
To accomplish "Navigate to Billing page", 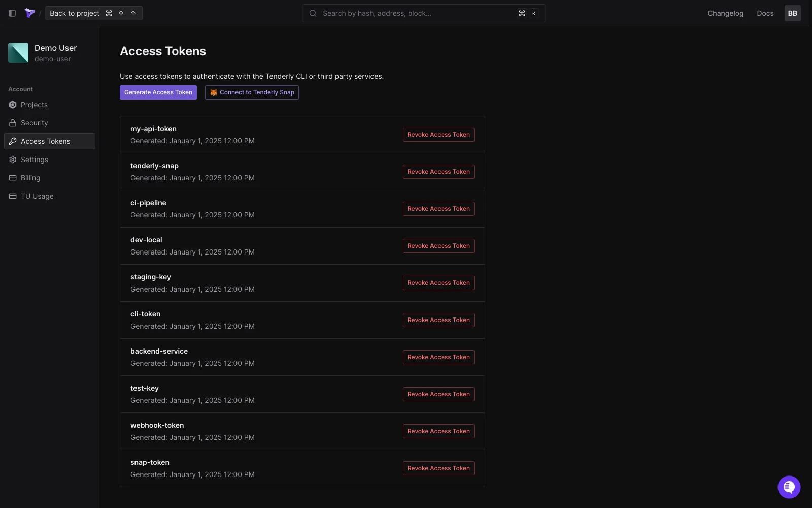I will (x=50, y=178).
